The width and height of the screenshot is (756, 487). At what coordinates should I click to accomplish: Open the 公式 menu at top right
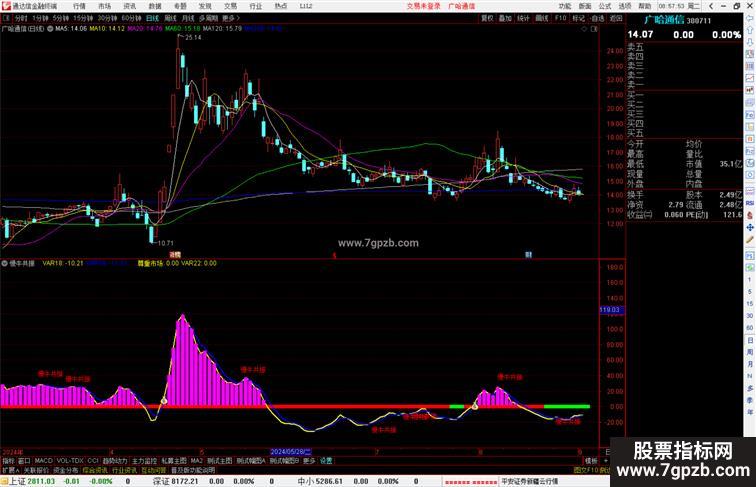(x=605, y=6)
